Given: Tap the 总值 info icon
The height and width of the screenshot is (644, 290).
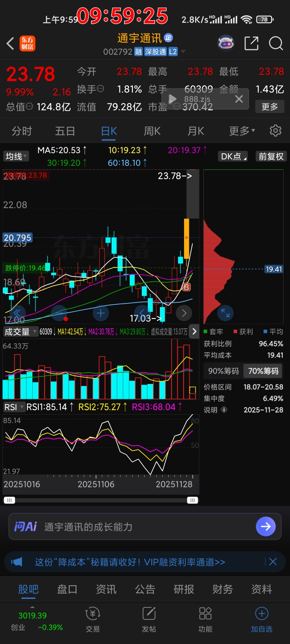Looking at the screenshot, I should tap(29, 107).
